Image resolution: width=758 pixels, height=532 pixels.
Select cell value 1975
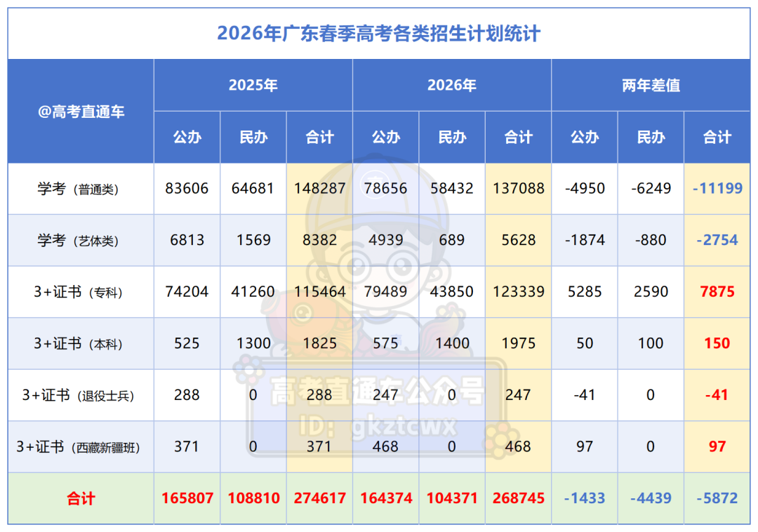pyautogui.click(x=518, y=343)
